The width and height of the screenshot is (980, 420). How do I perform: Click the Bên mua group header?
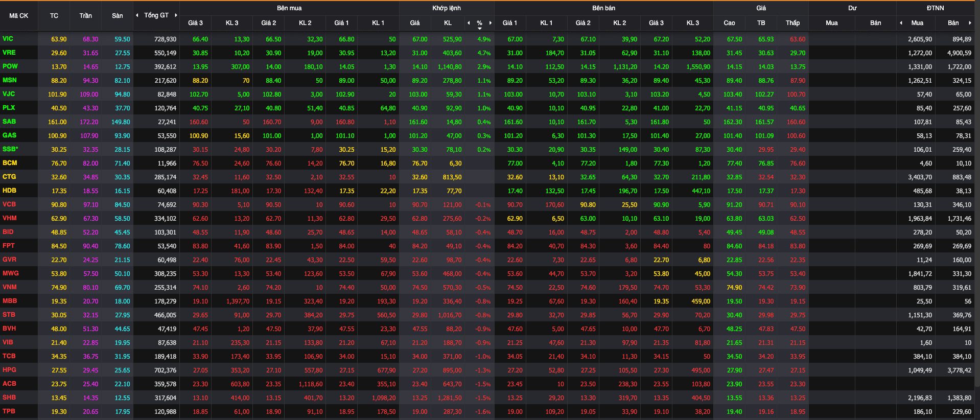(x=289, y=8)
